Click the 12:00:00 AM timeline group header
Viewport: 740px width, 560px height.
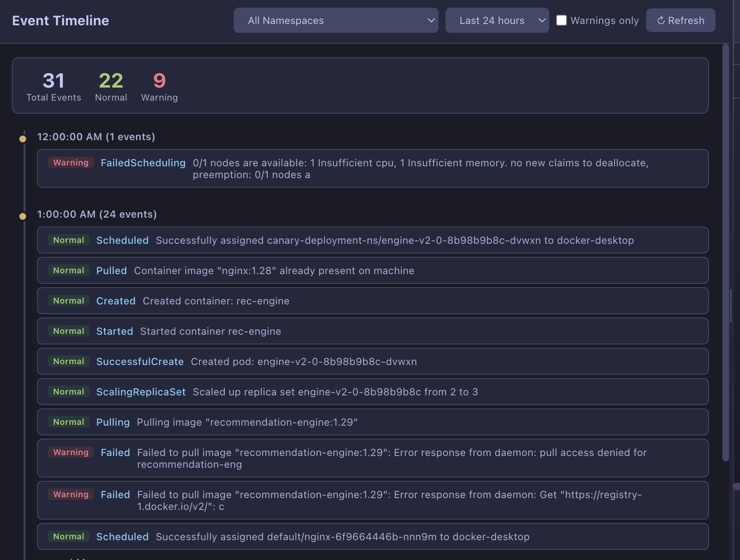coord(96,137)
